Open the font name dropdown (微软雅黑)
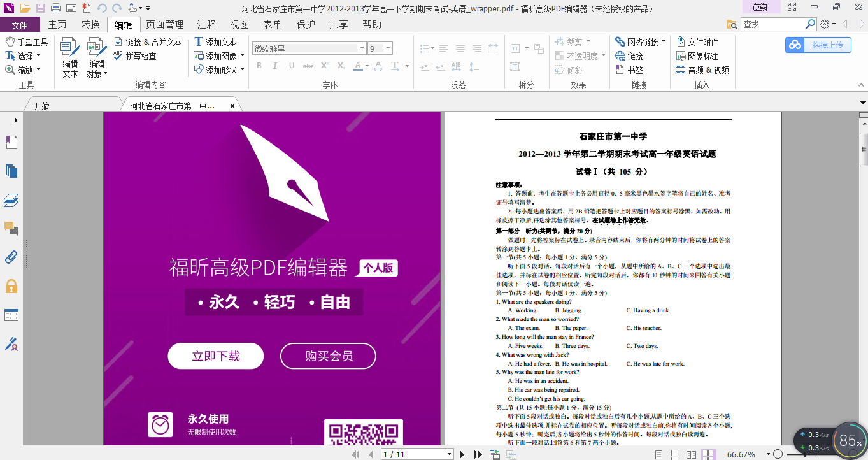This screenshot has height=460, width=868. (x=362, y=48)
